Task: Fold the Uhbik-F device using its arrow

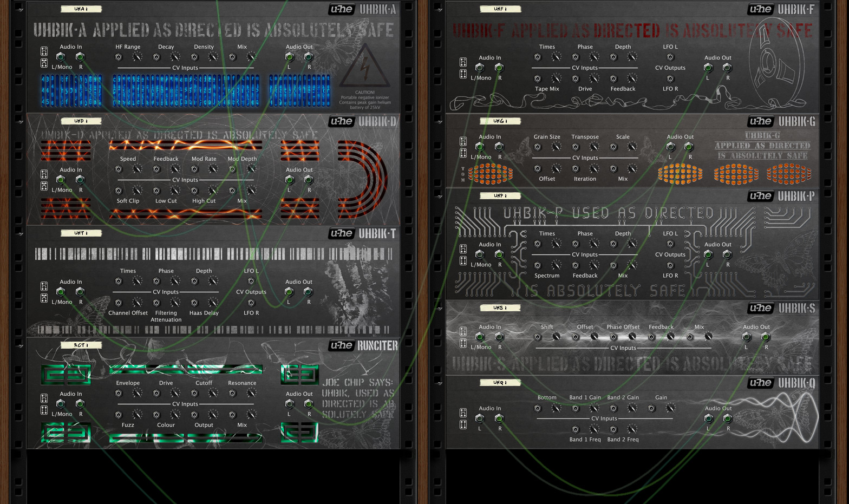Action: [x=440, y=10]
